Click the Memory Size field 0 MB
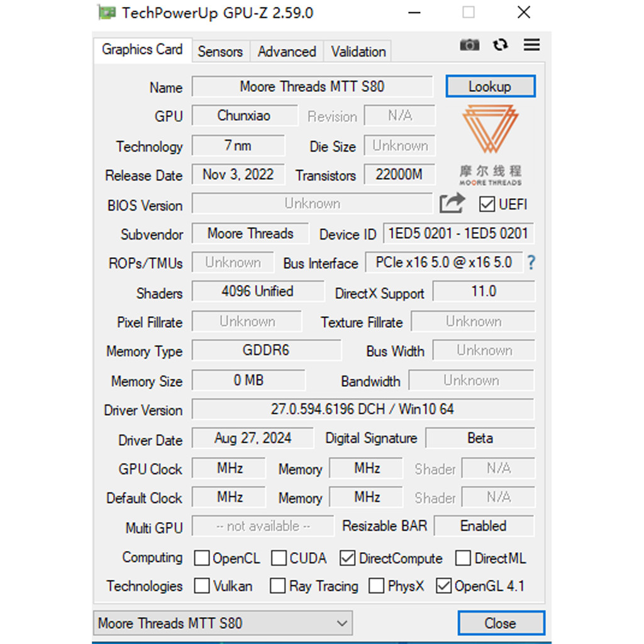The width and height of the screenshot is (644, 644). [248, 380]
